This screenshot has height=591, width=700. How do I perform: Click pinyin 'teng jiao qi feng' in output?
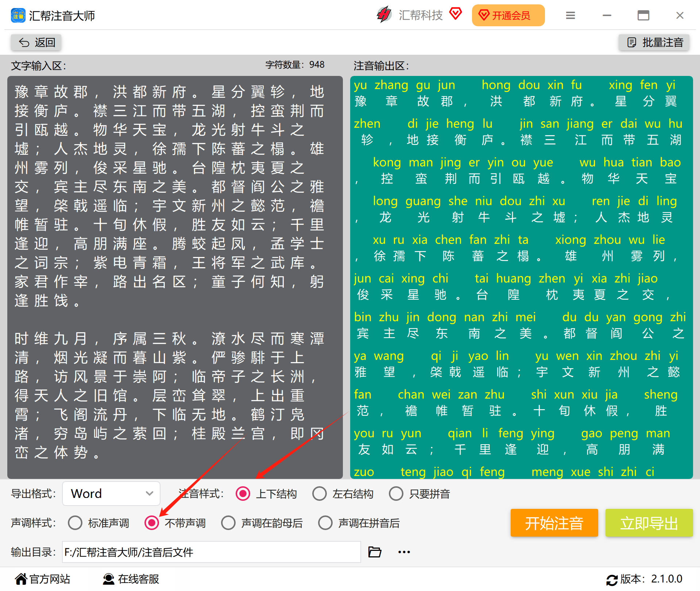tap(452, 472)
